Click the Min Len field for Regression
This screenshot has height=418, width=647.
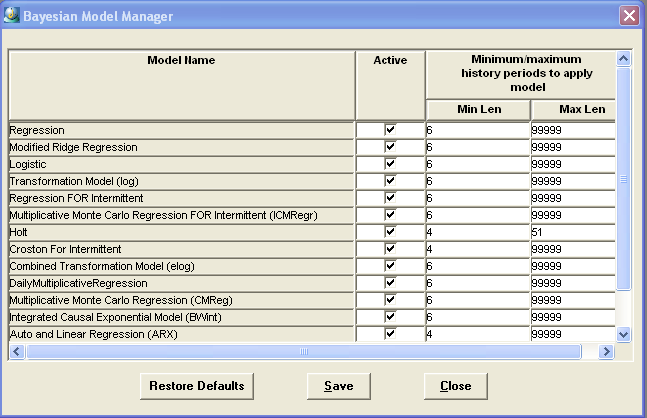point(478,130)
